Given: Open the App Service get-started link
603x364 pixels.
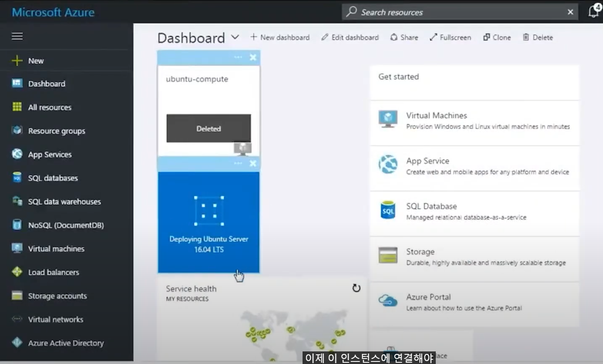Looking at the screenshot, I should 474,168.
